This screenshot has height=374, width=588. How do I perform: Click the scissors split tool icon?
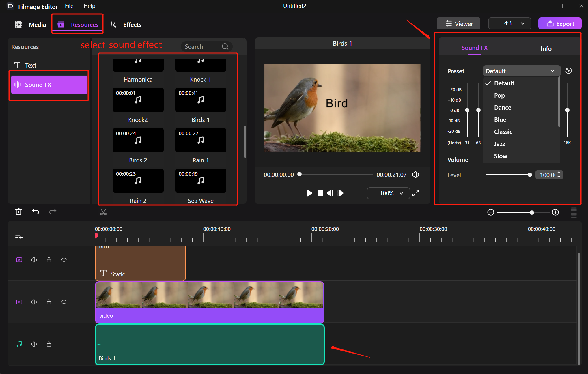[103, 212]
